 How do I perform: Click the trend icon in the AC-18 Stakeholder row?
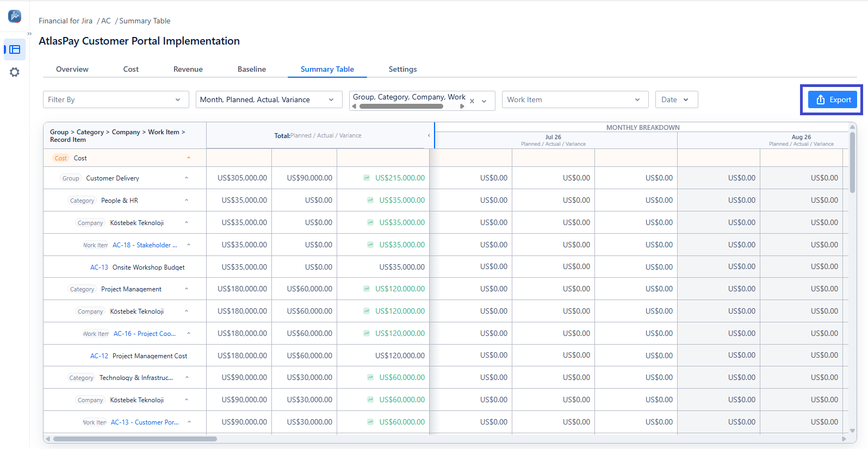370,245
